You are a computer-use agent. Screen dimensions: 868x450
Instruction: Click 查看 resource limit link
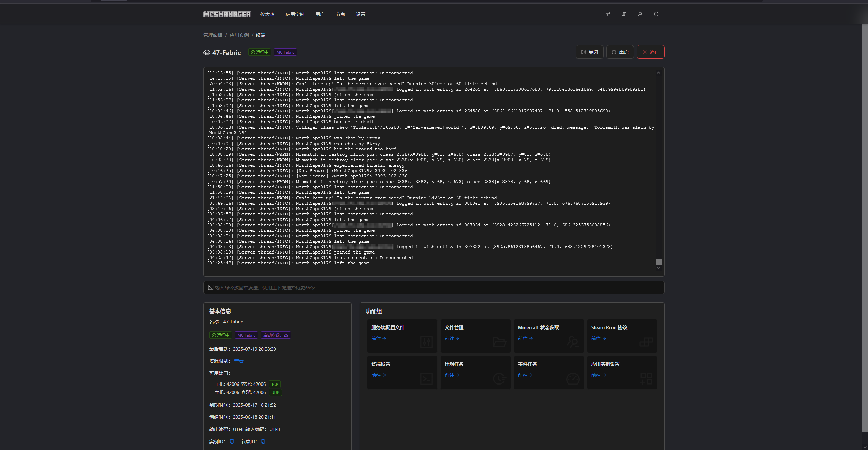click(239, 361)
